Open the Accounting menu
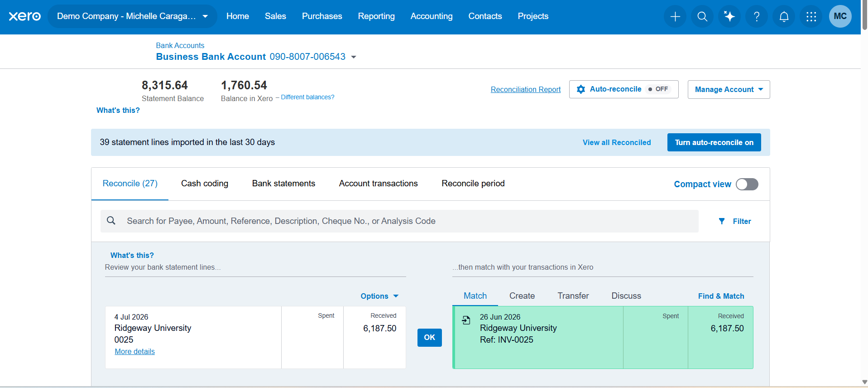 coord(432,16)
